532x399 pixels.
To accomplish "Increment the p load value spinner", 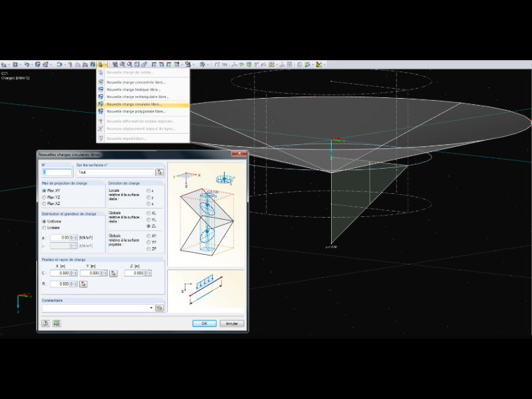I will (71, 237).
